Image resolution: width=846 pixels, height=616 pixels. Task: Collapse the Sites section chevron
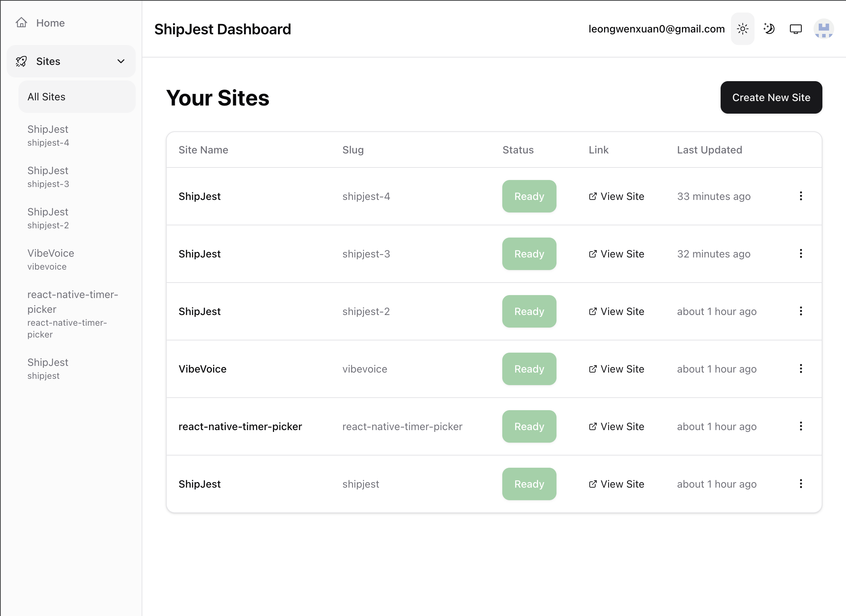click(x=121, y=61)
